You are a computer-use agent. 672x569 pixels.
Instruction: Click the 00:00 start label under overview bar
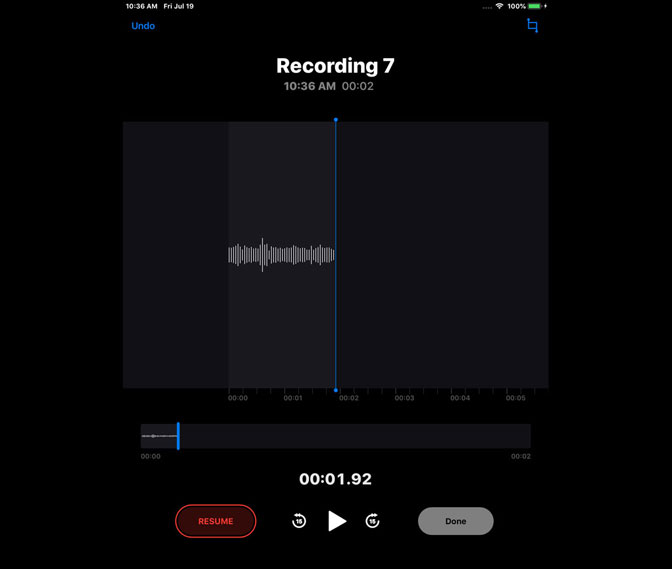pos(151,456)
